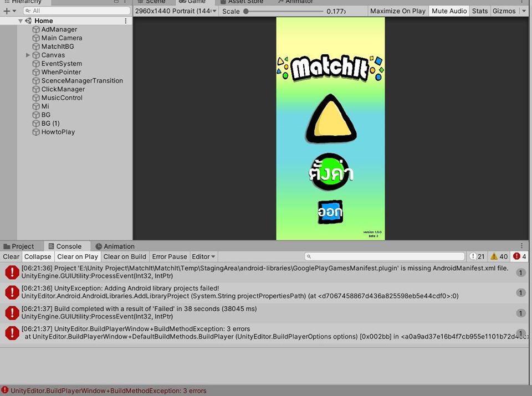This screenshot has height=396, width=532.
Task: Toggle Clear on Play in Console
Action: coord(78,256)
